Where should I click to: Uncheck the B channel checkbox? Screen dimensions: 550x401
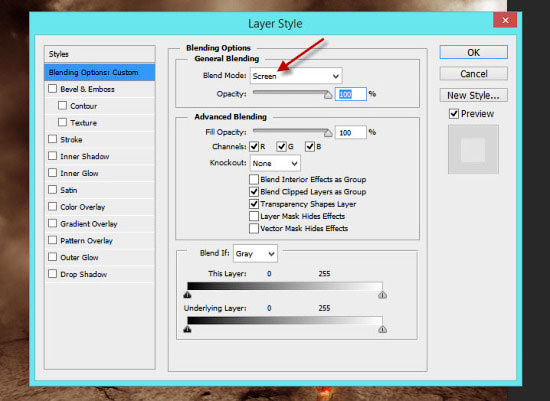pos(310,147)
